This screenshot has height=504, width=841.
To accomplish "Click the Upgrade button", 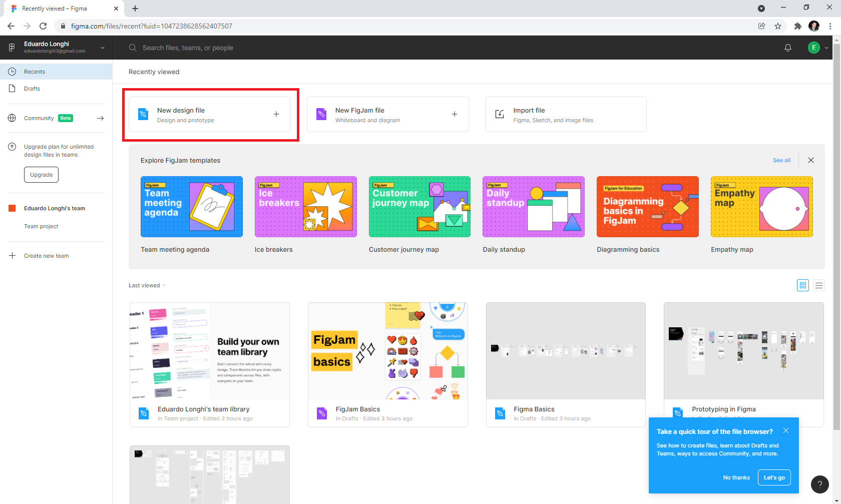I will tap(41, 175).
